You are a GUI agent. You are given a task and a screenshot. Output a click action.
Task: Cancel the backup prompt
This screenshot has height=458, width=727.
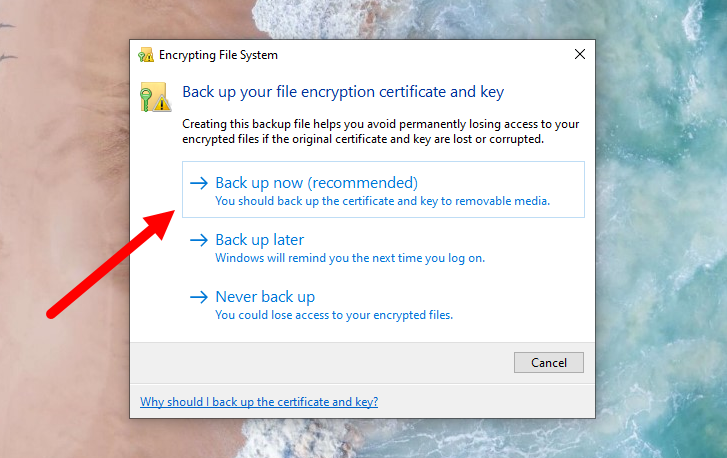point(548,363)
